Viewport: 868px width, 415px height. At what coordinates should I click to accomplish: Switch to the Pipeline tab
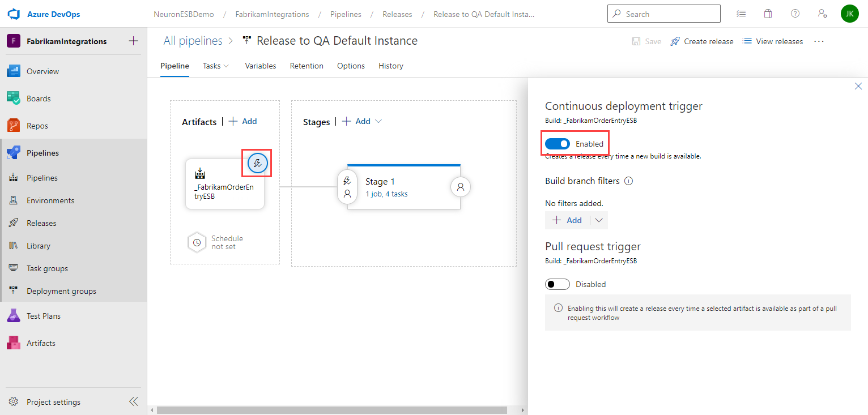coord(175,66)
